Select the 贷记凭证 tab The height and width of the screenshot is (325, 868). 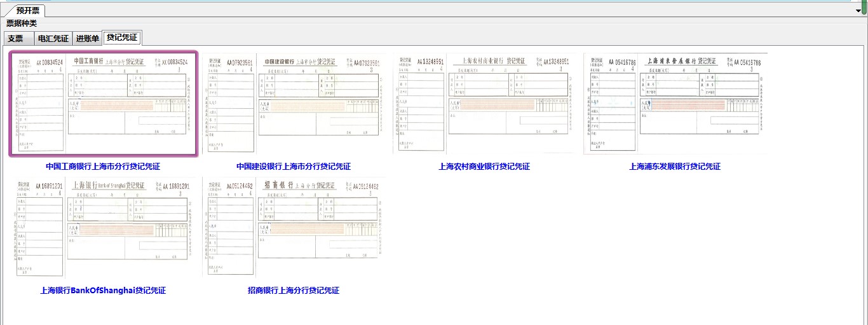122,38
